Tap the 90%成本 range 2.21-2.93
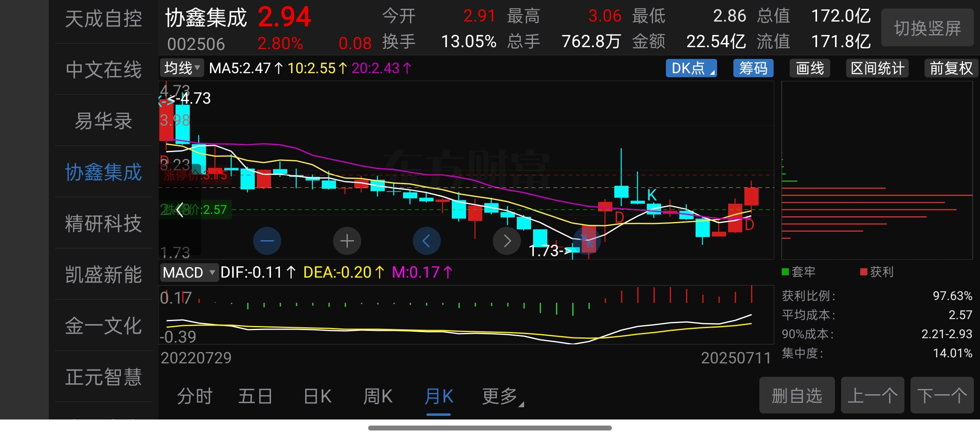The height and width of the screenshot is (439, 980). coord(947,334)
